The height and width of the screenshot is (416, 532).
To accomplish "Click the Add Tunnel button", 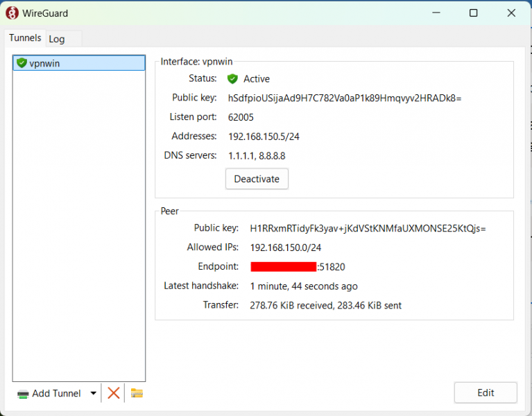I will pyautogui.click(x=49, y=393).
